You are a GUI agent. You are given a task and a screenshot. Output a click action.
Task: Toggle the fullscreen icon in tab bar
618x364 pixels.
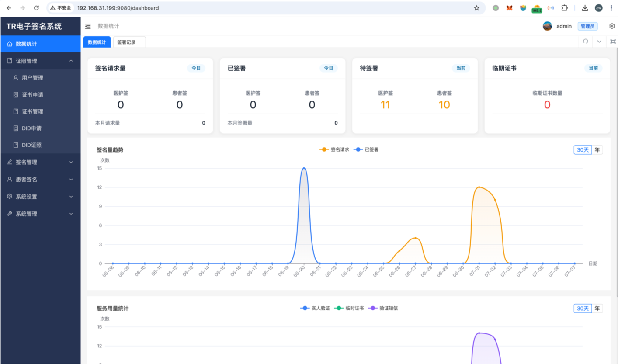pyautogui.click(x=613, y=42)
